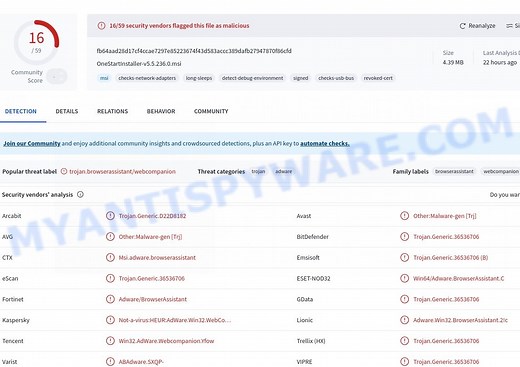The image size is (520, 367).
Task: Click the alert icon before trojan.browserassistant/webcompanion label
Action: coord(64,171)
